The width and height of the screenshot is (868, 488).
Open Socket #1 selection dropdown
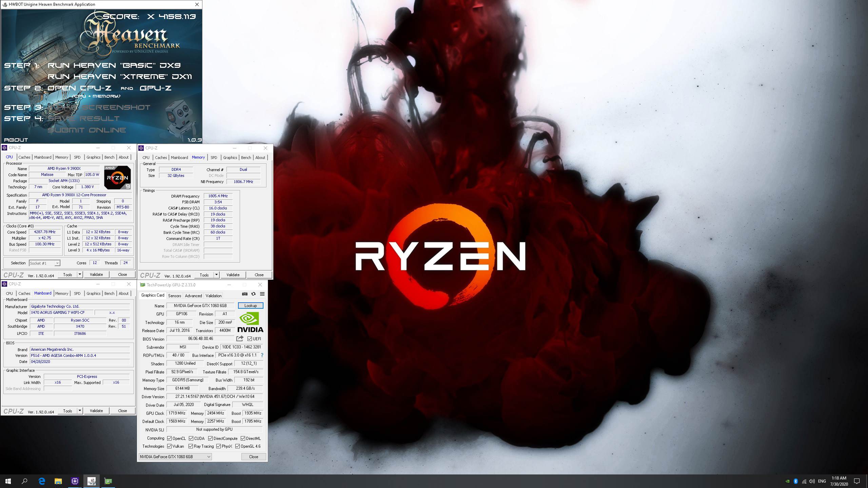click(x=44, y=263)
